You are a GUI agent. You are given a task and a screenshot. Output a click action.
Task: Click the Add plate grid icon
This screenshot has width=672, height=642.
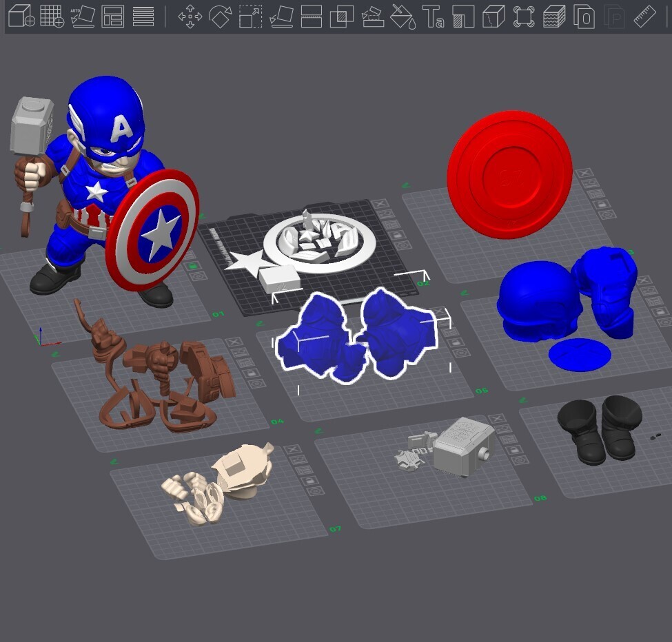click(x=52, y=16)
